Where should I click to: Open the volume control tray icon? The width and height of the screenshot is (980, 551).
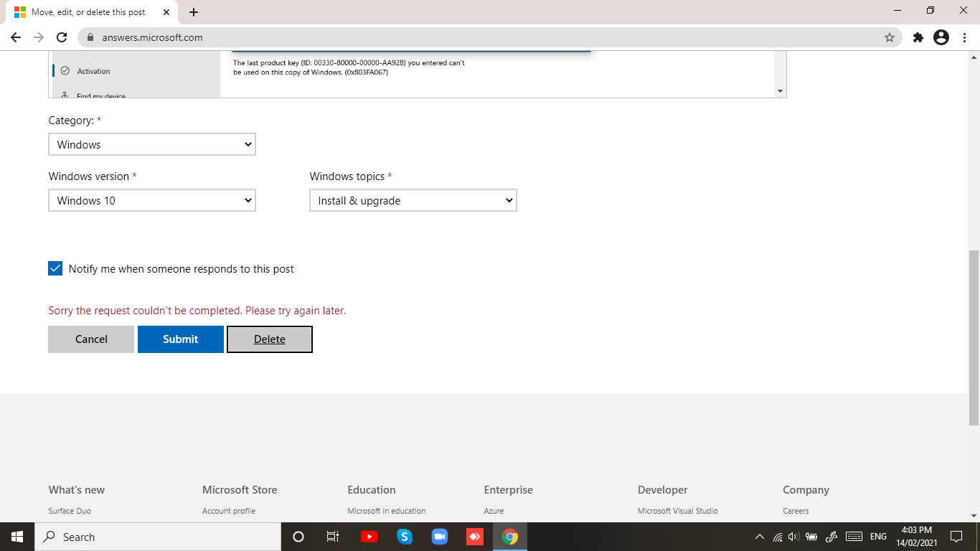coord(793,537)
